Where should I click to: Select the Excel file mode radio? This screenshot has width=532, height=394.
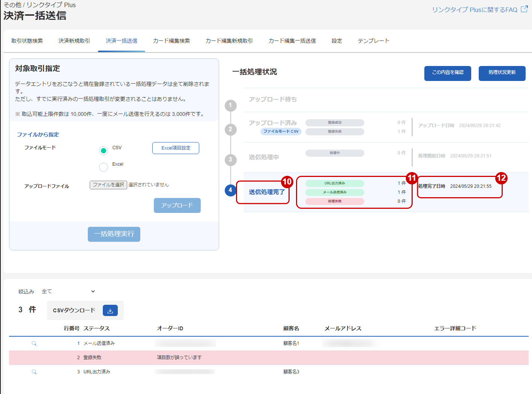[x=104, y=167]
